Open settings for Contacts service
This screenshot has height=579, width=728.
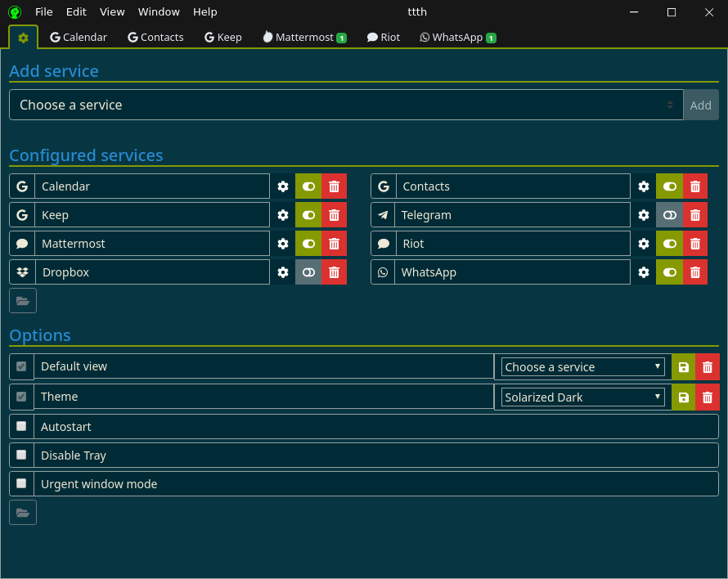pyautogui.click(x=644, y=186)
